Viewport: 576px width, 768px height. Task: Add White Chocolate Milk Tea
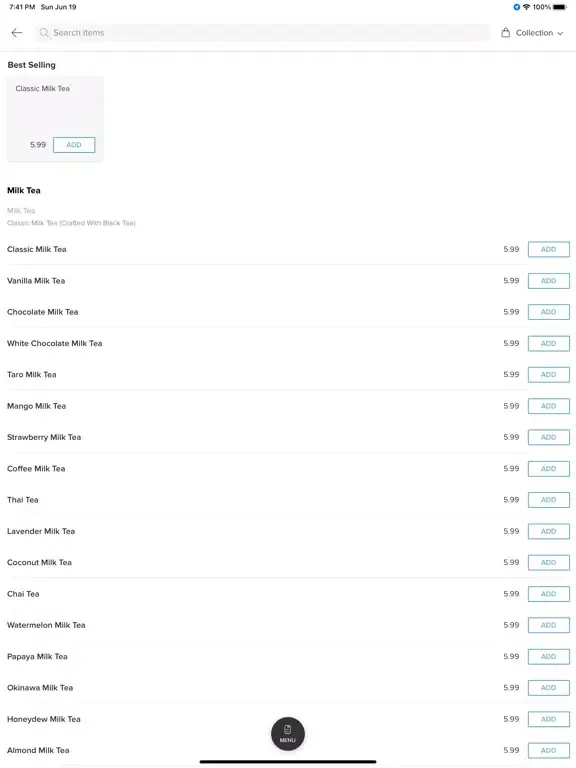tap(549, 343)
